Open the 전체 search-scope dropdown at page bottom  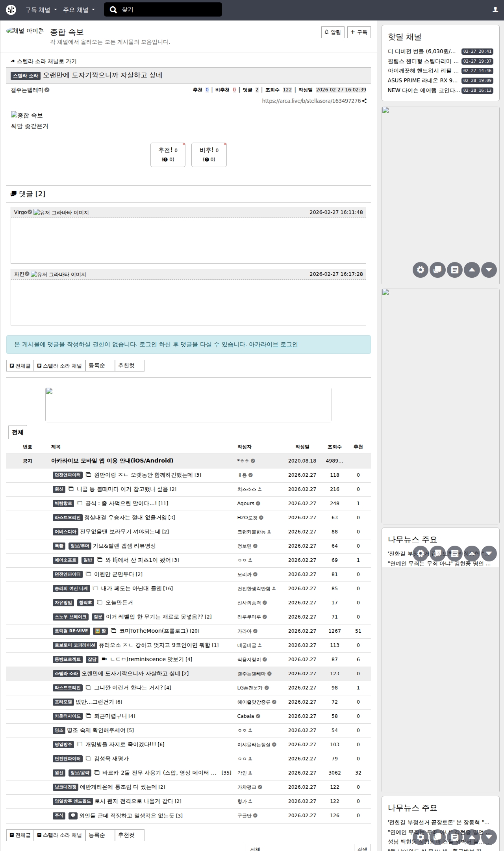pyautogui.click(x=263, y=847)
